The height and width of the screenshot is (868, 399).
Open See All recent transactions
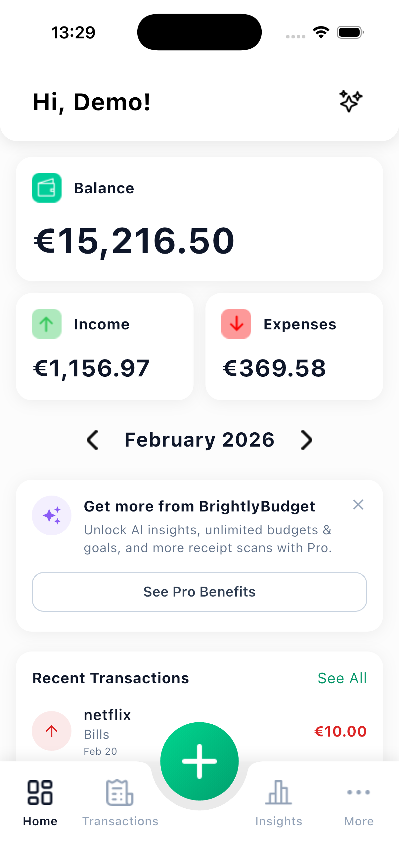pyautogui.click(x=342, y=678)
